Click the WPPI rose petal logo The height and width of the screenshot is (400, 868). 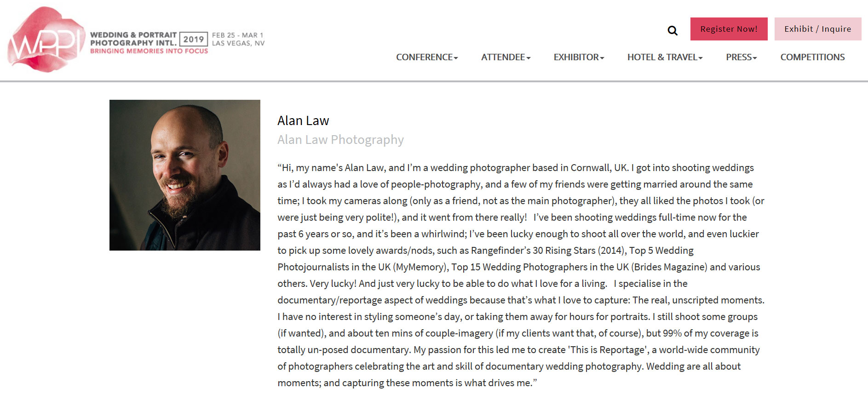point(45,40)
